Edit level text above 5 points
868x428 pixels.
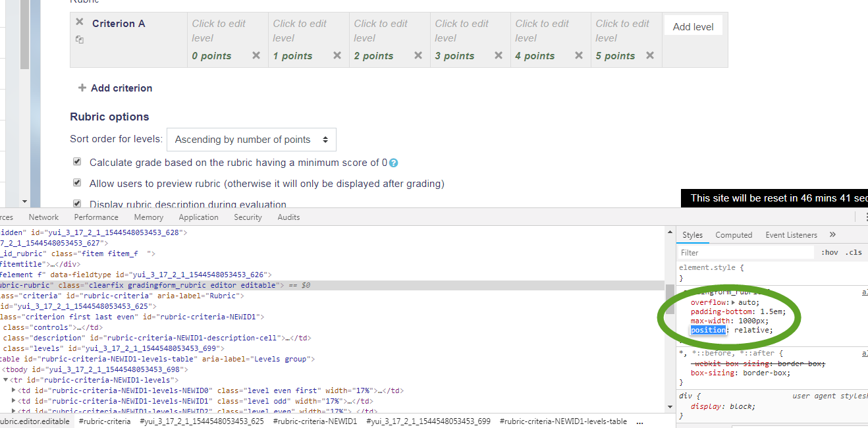pyautogui.click(x=622, y=30)
